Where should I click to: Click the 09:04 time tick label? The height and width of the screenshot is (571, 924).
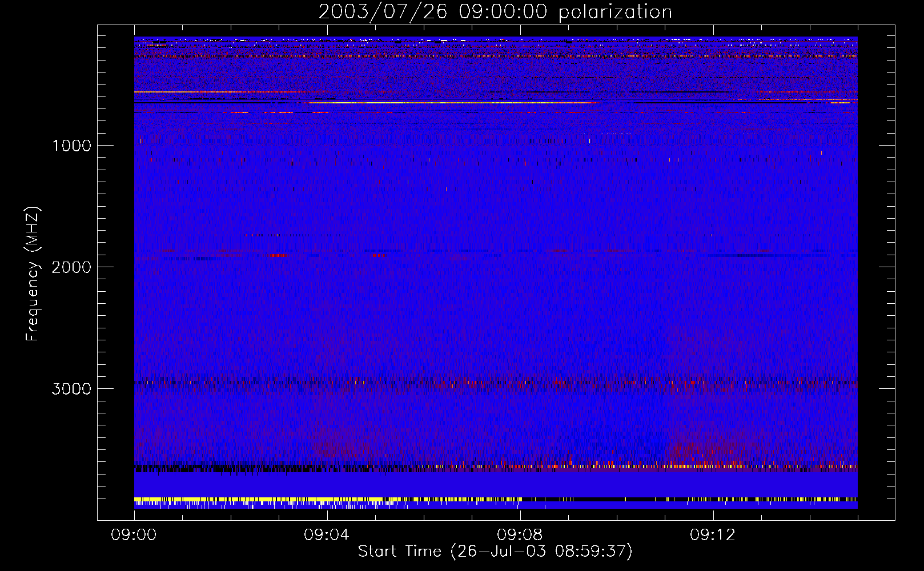(x=327, y=535)
